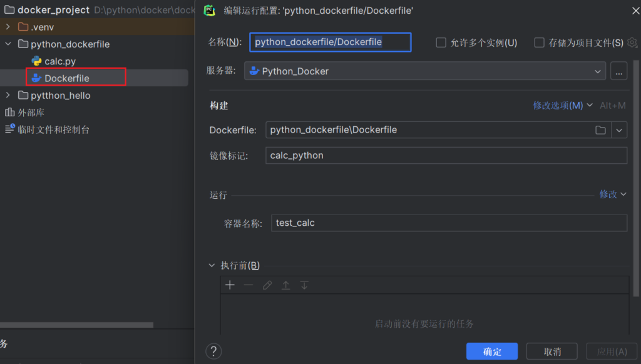The image size is (641, 364).
Task: Collapse the 执行前 section
Action: click(x=212, y=266)
